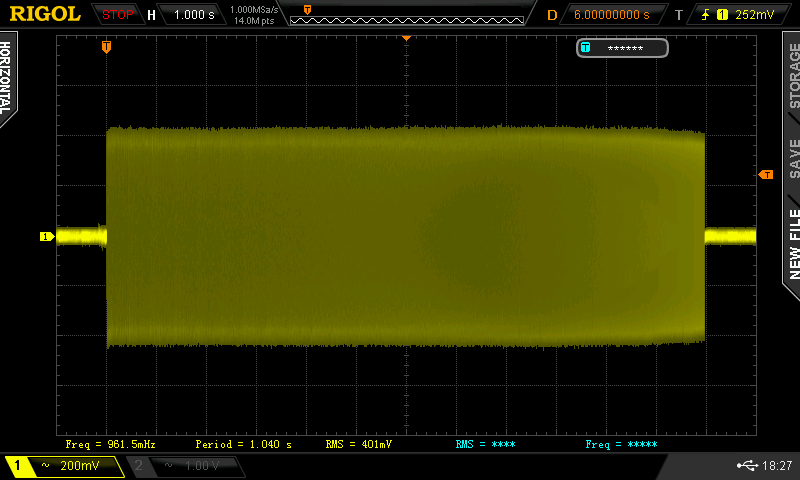The height and width of the screenshot is (480, 800).
Task: Click the 14.0M pts memory depth readout
Action: (254, 21)
